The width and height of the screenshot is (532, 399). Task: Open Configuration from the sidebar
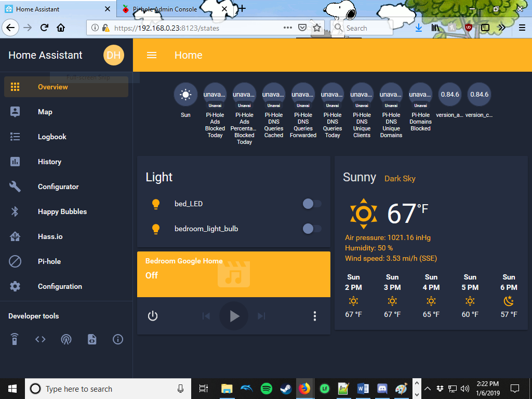click(x=61, y=286)
